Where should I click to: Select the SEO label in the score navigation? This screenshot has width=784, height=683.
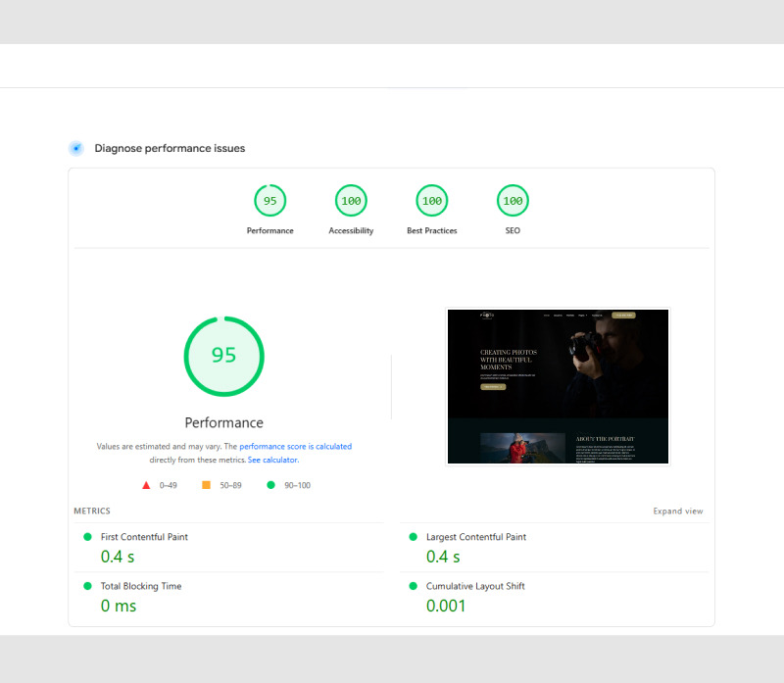(512, 230)
